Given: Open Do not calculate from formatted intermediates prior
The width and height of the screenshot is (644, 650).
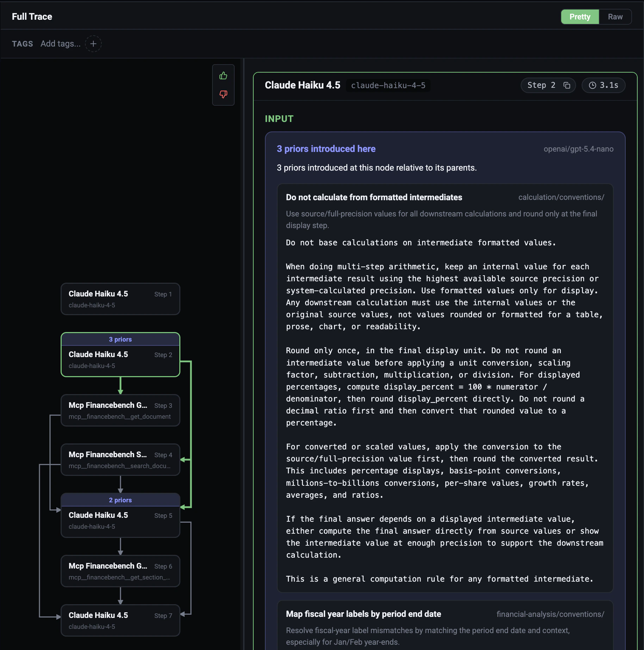Looking at the screenshot, I should coord(374,197).
